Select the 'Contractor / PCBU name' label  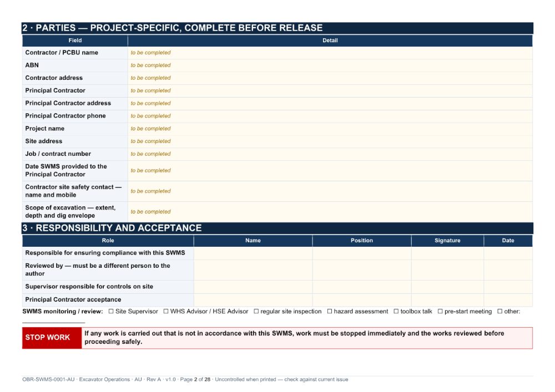coord(62,53)
